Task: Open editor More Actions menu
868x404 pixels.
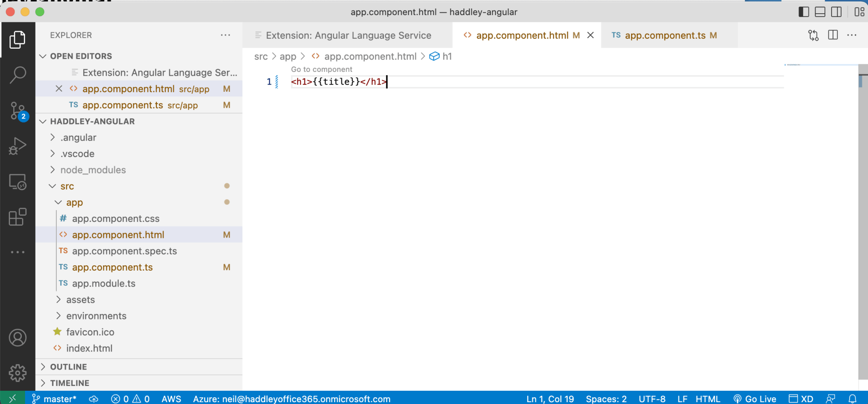Action: click(852, 35)
